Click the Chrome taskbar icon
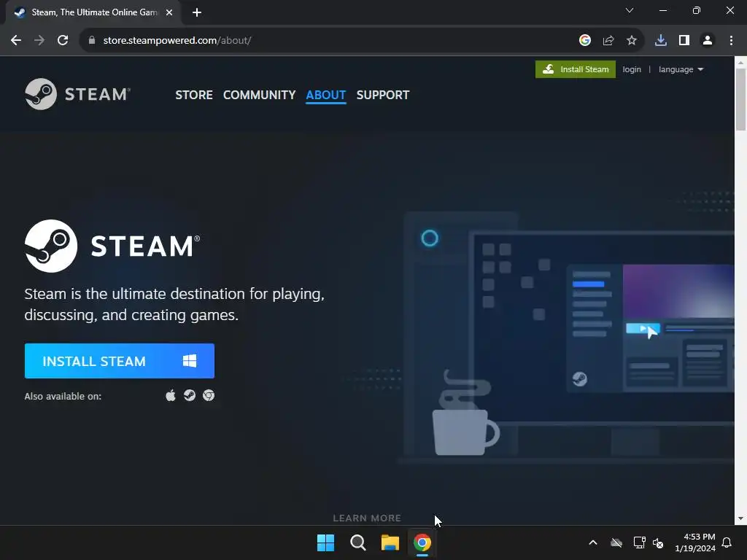 [422, 542]
